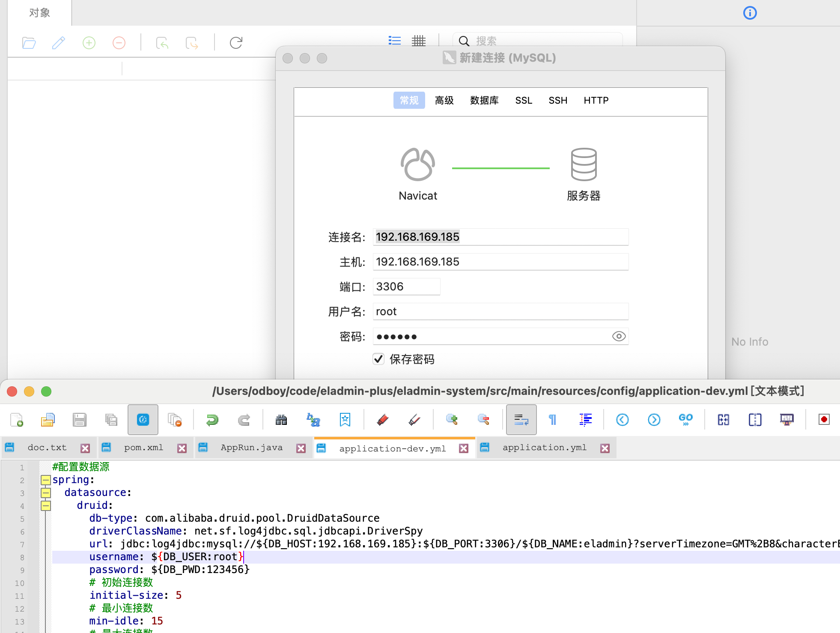Collapse the datasource fold marker

click(x=46, y=493)
